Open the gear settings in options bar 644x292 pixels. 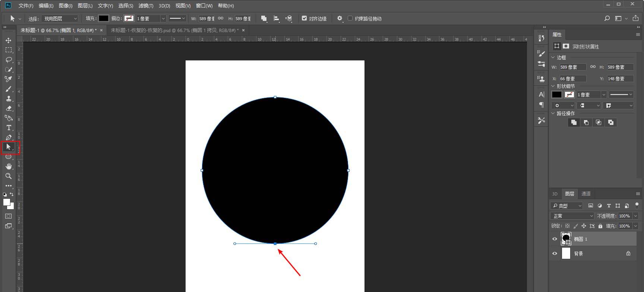click(340, 18)
